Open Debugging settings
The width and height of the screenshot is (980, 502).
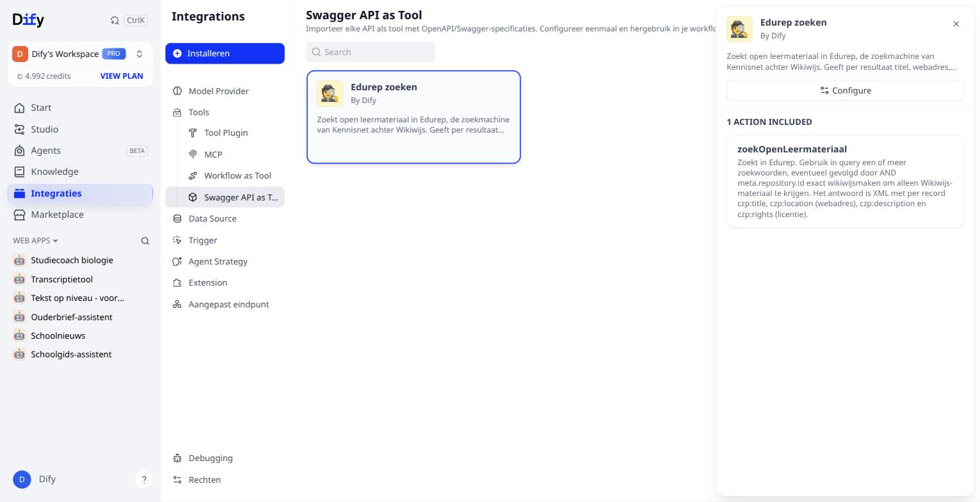(225, 458)
